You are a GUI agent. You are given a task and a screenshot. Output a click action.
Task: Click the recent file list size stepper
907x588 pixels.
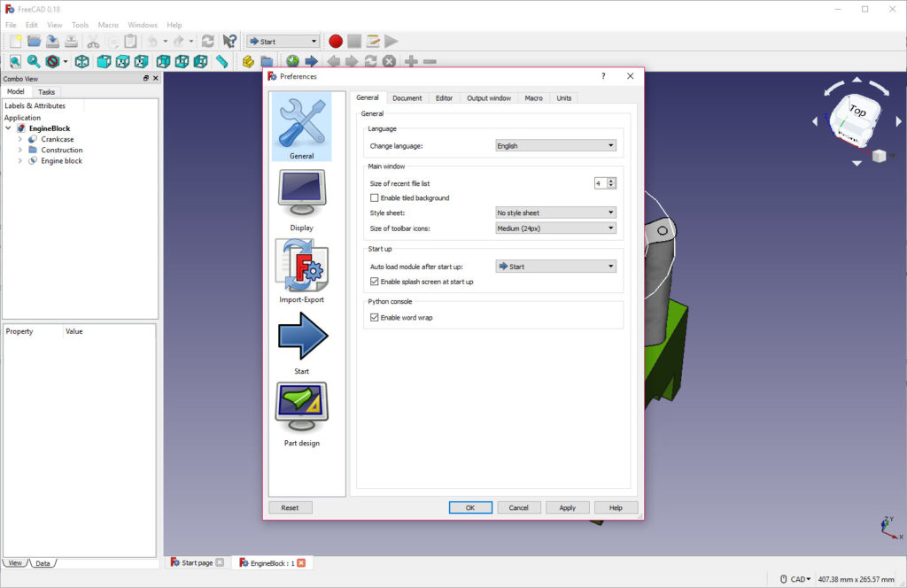click(x=611, y=183)
